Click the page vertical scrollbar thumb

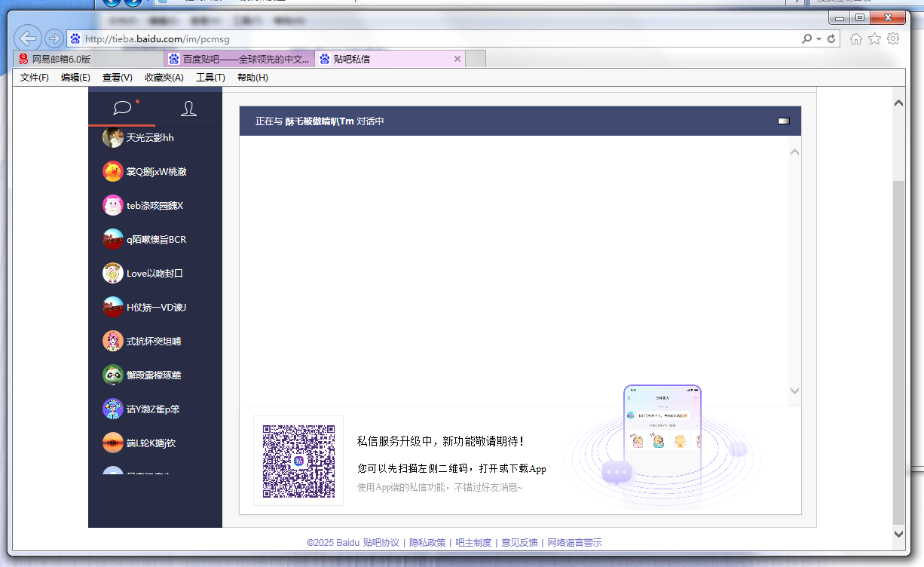click(x=898, y=352)
